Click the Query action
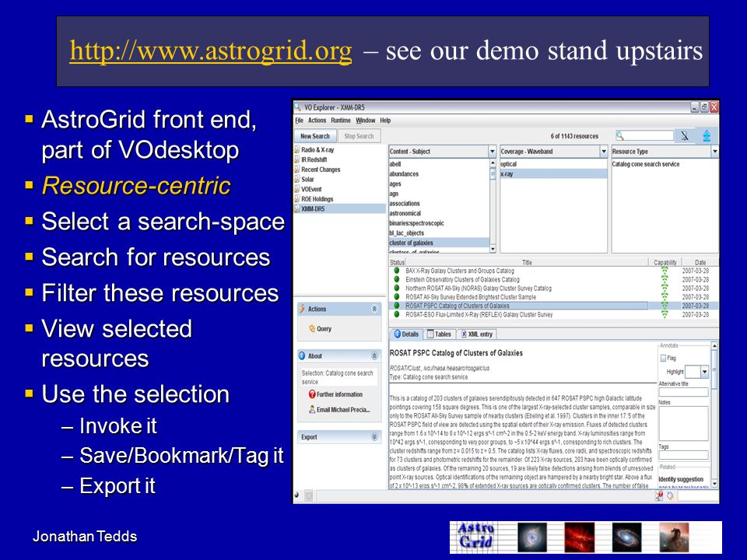This screenshot has width=747, height=560. (x=320, y=328)
